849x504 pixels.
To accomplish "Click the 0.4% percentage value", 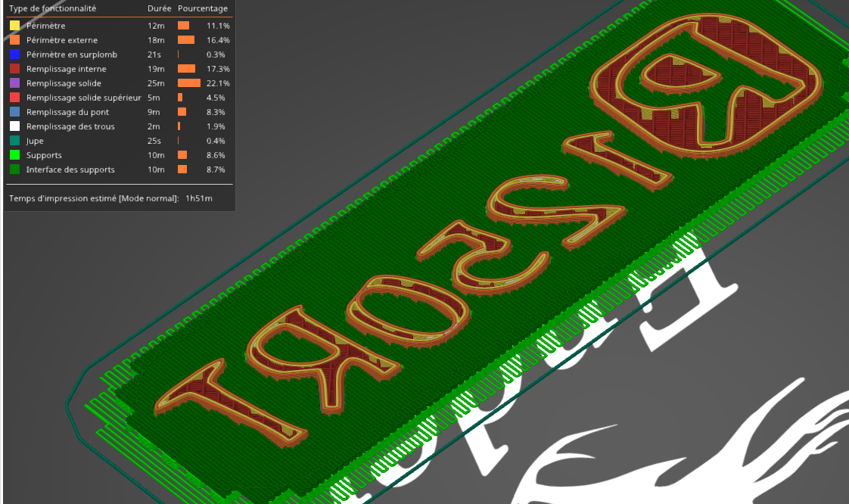I will click(216, 141).
